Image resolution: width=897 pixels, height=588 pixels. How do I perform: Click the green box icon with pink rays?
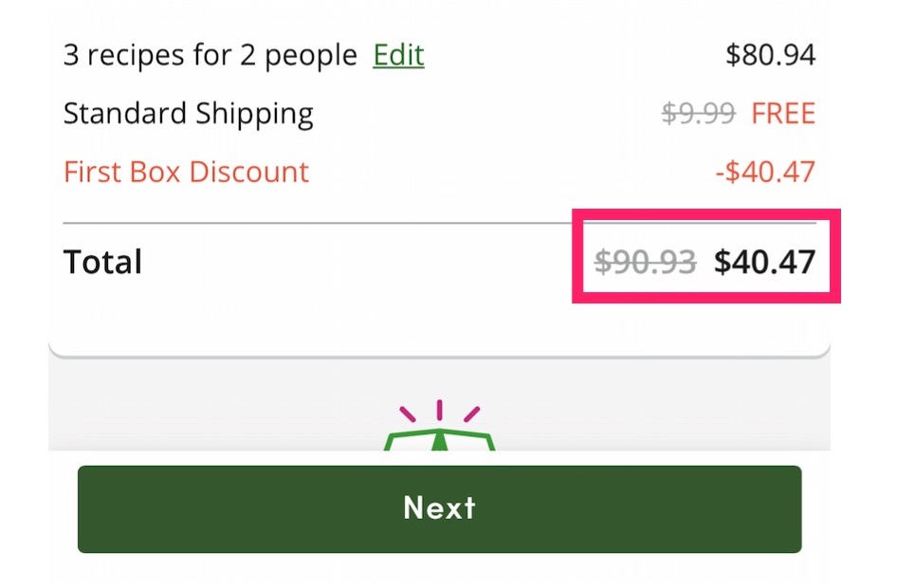coord(439,438)
